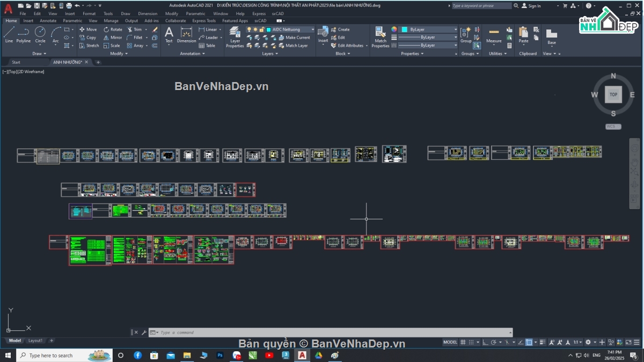Toggle drawing grid display in status bar
644x362 pixels.
(x=463, y=342)
